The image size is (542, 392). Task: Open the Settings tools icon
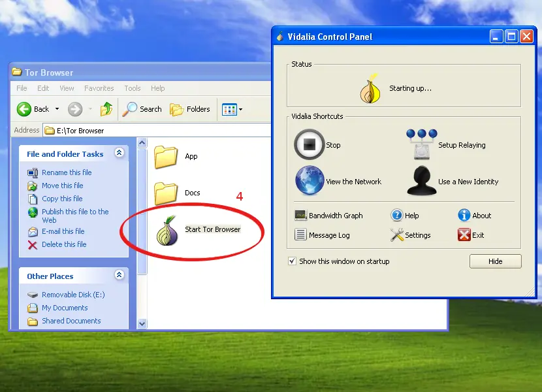click(x=397, y=235)
